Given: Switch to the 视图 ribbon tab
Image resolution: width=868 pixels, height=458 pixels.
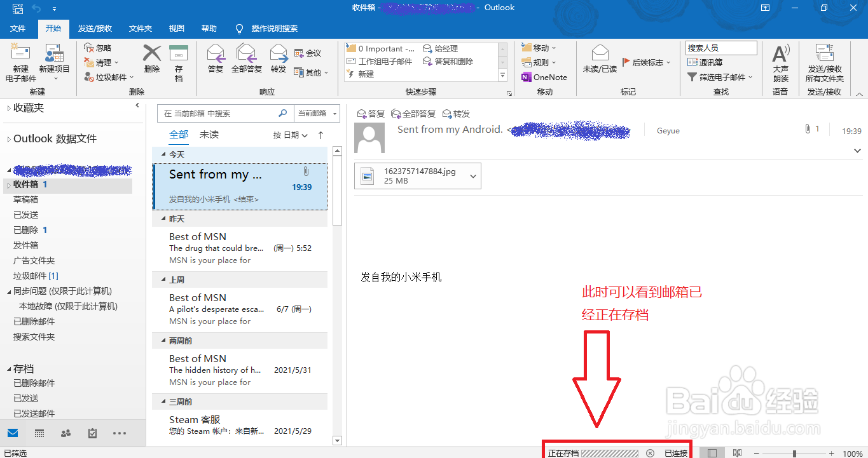Looking at the screenshot, I should [x=177, y=29].
